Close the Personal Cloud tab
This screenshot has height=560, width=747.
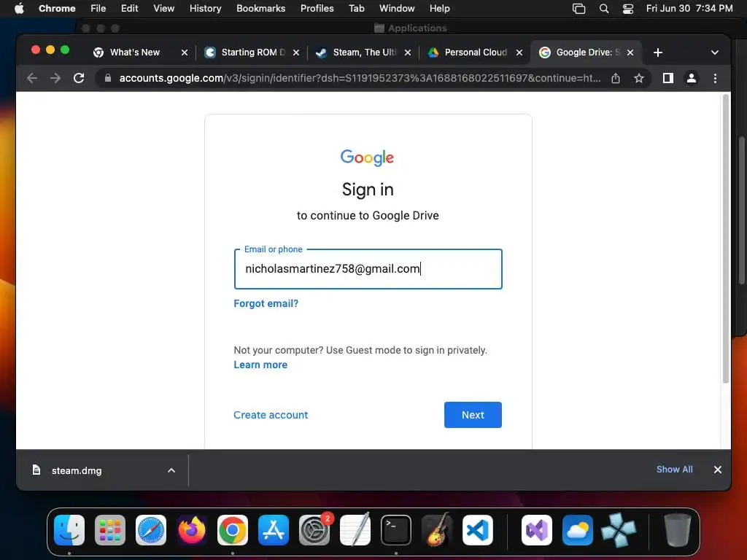point(519,52)
